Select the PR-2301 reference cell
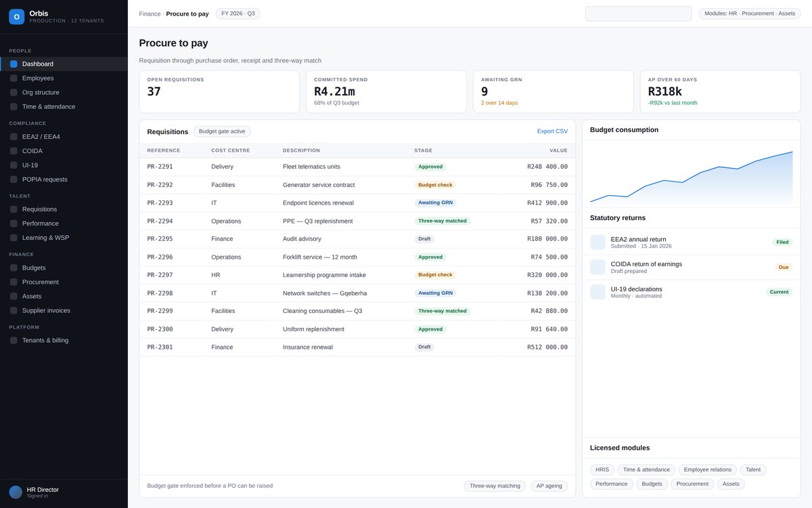812x508 pixels. coord(160,347)
